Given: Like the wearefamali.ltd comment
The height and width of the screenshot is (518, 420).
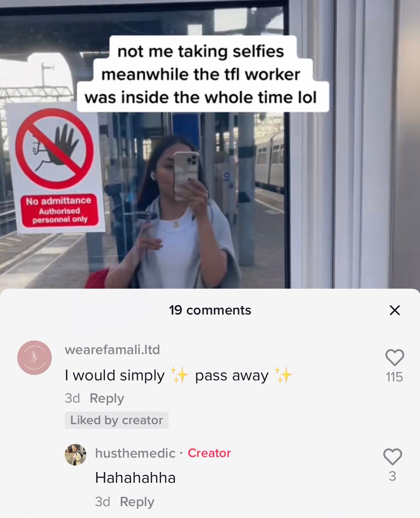Looking at the screenshot, I should point(394,357).
